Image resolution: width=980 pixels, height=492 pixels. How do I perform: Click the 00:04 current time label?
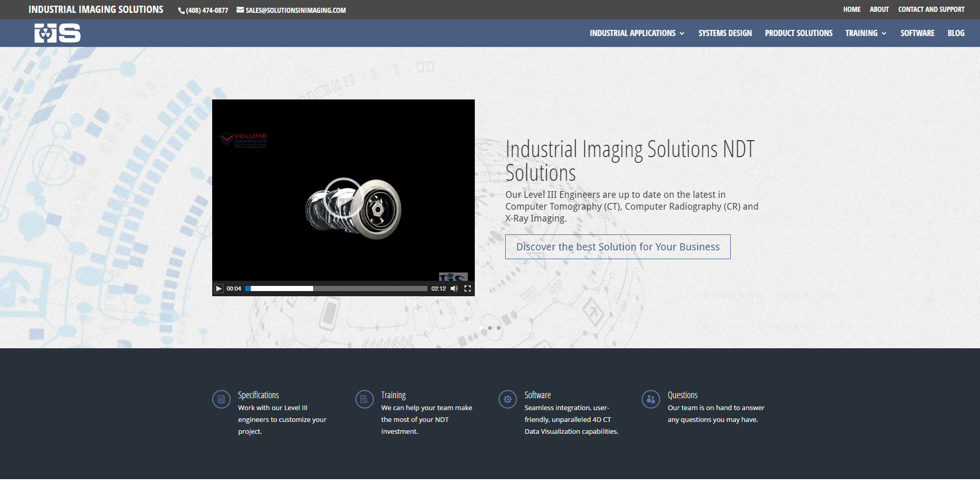pos(234,289)
